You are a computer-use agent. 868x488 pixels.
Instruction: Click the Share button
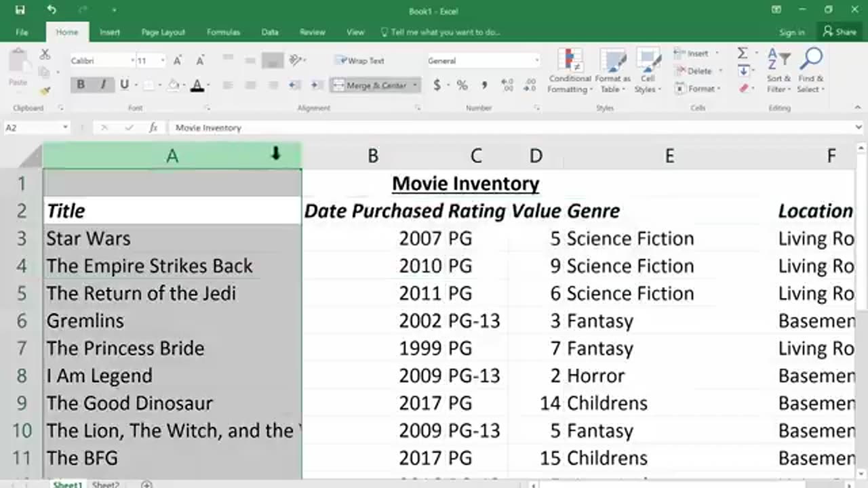(839, 32)
